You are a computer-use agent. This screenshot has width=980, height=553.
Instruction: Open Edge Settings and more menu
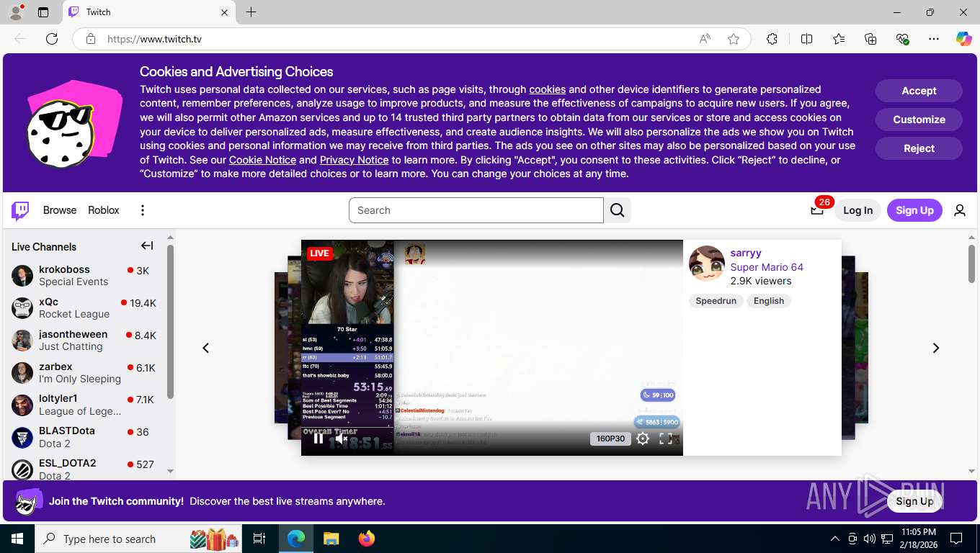point(934,39)
